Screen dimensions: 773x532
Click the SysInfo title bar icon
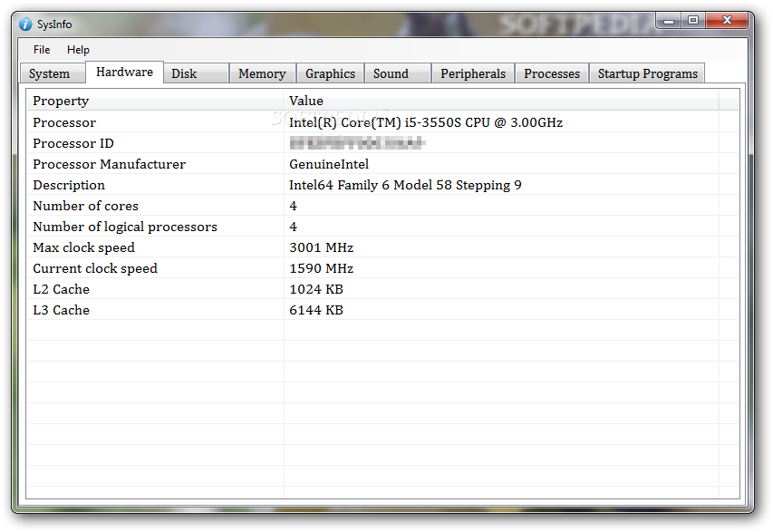tap(25, 24)
